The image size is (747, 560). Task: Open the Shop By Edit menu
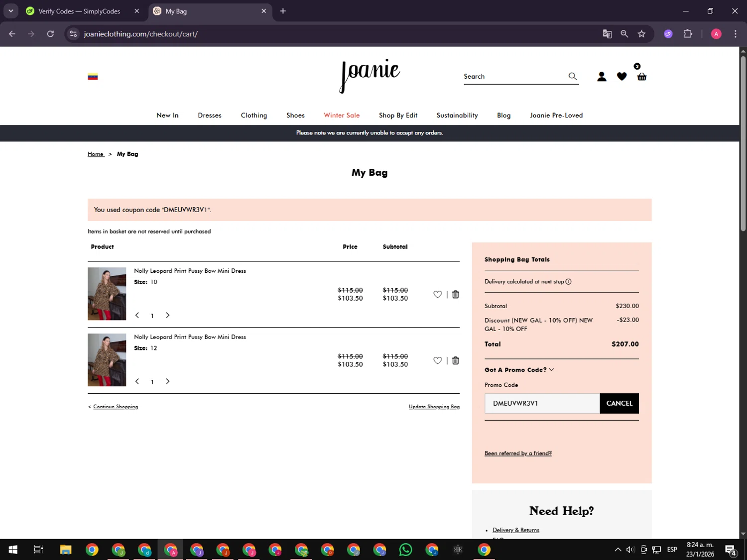click(398, 115)
